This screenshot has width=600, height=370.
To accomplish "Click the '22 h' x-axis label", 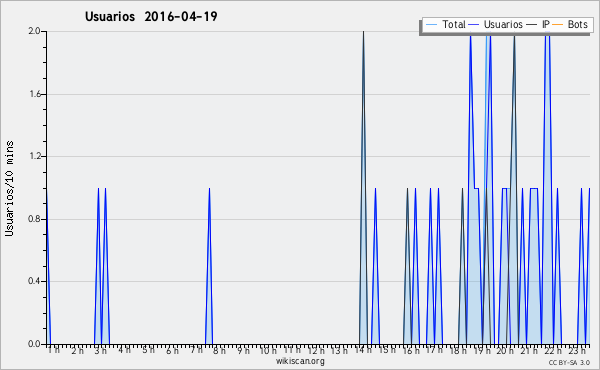I will click(x=553, y=350).
